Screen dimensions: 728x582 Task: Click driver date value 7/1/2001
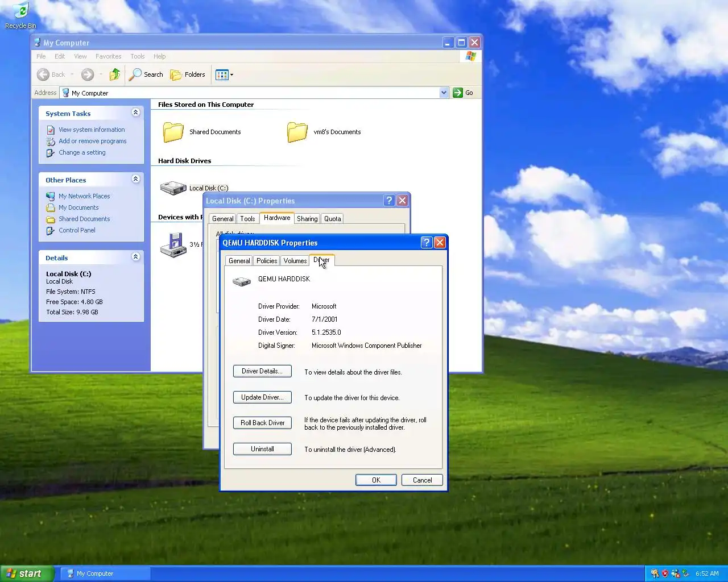coord(325,319)
